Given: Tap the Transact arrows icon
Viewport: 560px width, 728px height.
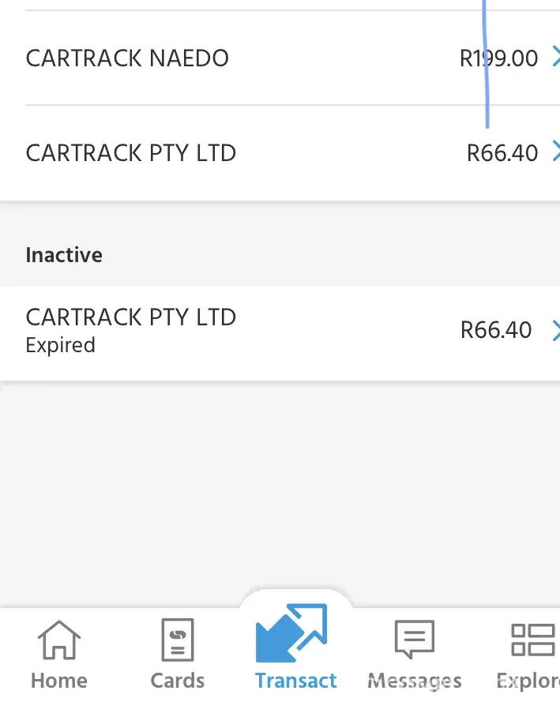Looking at the screenshot, I should point(291,633).
